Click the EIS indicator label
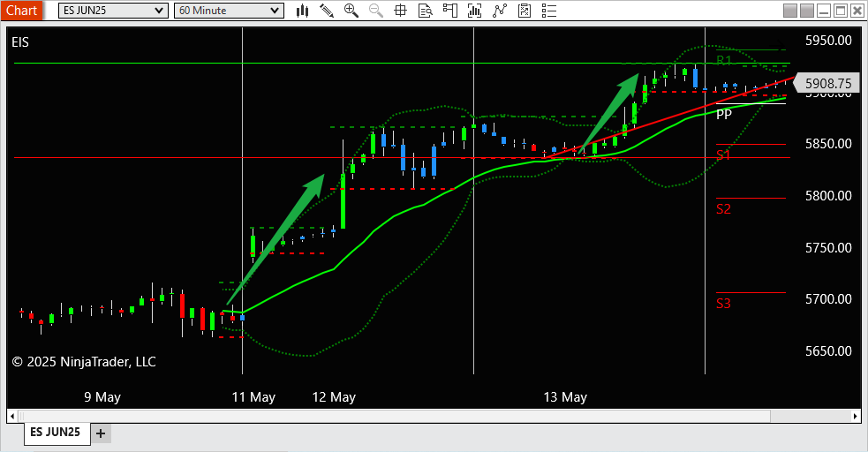The image size is (868, 452). (x=20, y=42)
